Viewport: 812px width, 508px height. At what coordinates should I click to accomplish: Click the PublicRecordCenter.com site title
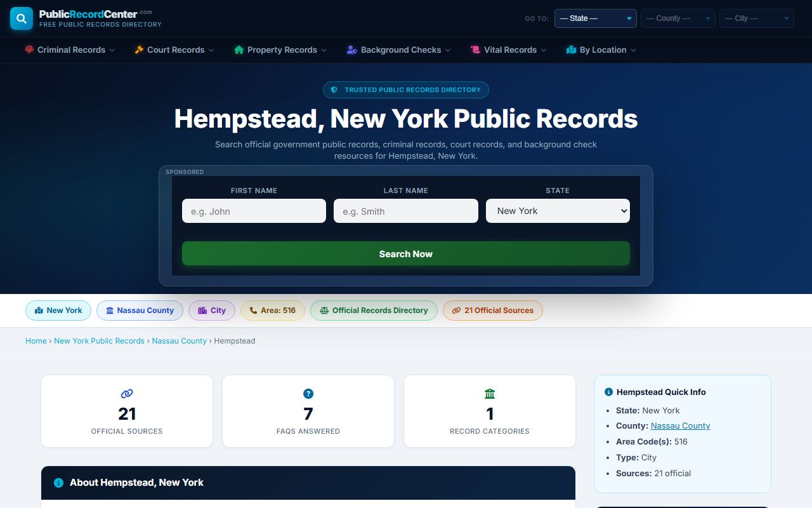(95, 13)
